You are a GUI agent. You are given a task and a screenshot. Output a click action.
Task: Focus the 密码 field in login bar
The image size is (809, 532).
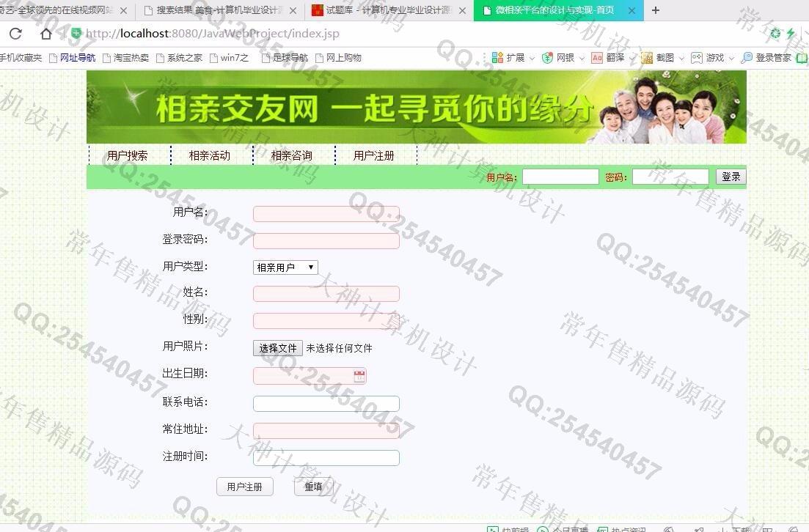tap(670, 177)
